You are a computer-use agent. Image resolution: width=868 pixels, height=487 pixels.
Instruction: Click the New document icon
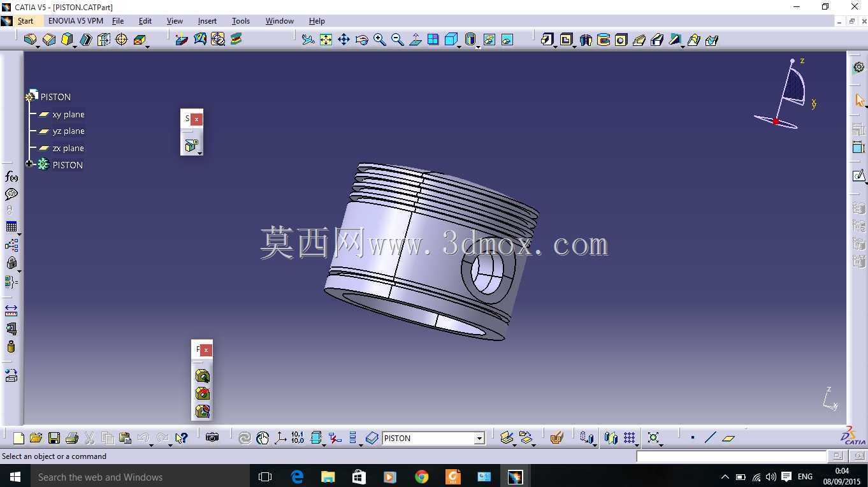[18, 438]
